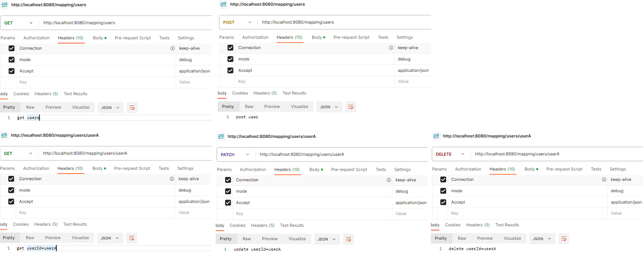The height and width of the screenshot is (253, 644).
Task: Open JSON format dropdown in GET users response
Action: coord(110,108)
